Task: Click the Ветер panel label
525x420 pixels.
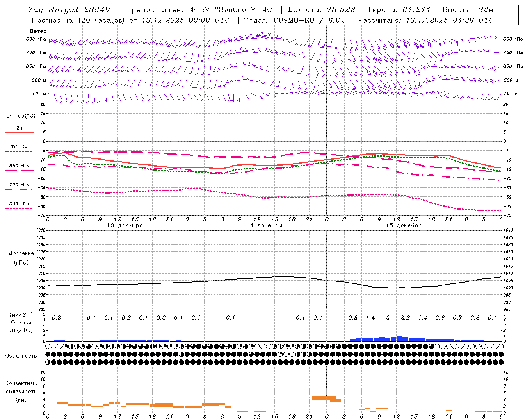Action: (38, 31)
